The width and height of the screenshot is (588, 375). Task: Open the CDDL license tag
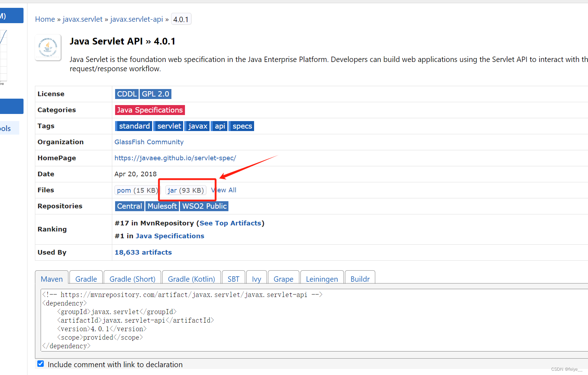point(127,94)
